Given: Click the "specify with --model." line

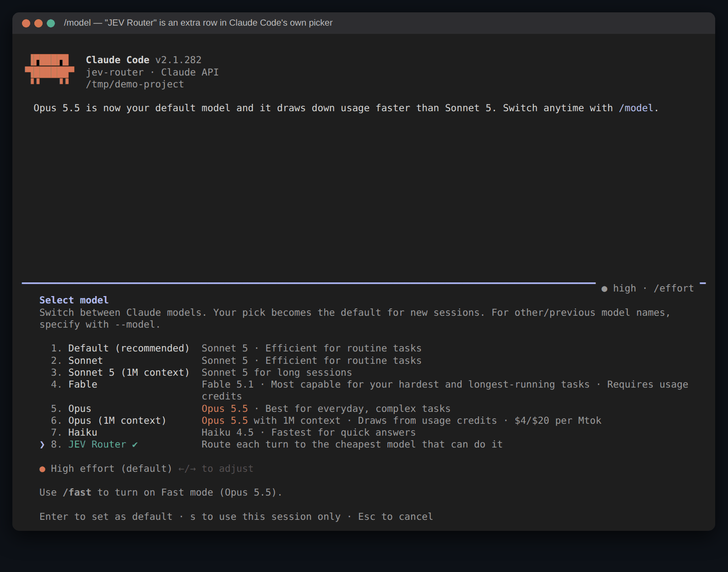Looking at the screenshot, I should [100, 324].
